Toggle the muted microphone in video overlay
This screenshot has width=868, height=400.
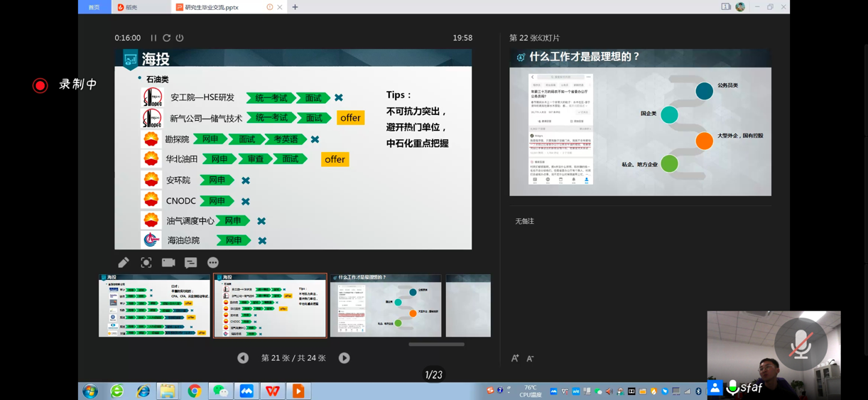tap(801, 344)
